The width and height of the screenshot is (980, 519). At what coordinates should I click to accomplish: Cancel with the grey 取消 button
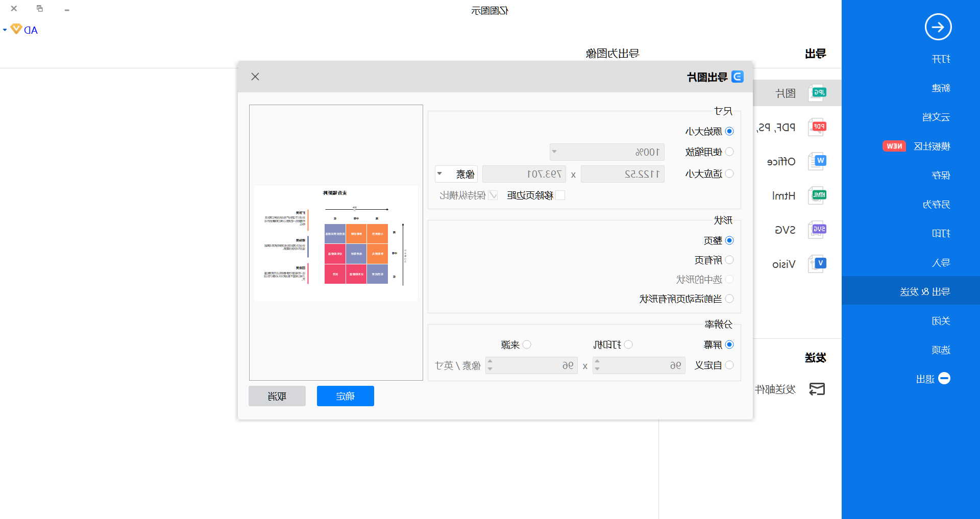pyautogui.click(x=277, y=396)
